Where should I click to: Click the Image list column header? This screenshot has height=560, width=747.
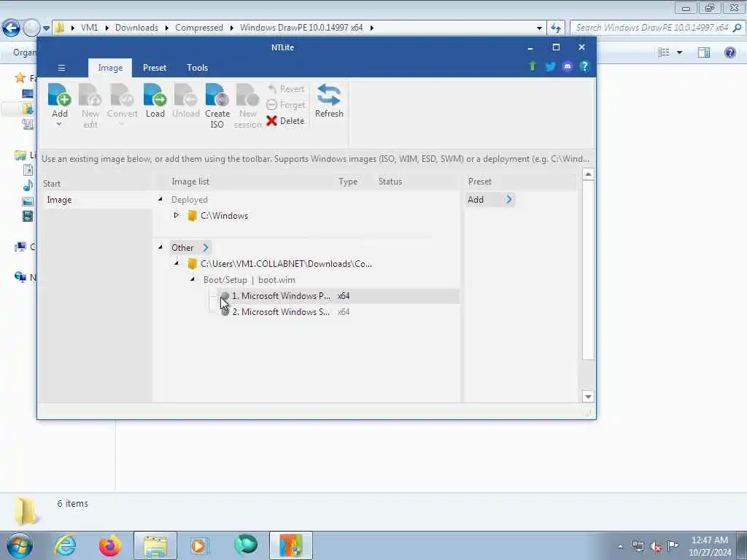(190, 182)
